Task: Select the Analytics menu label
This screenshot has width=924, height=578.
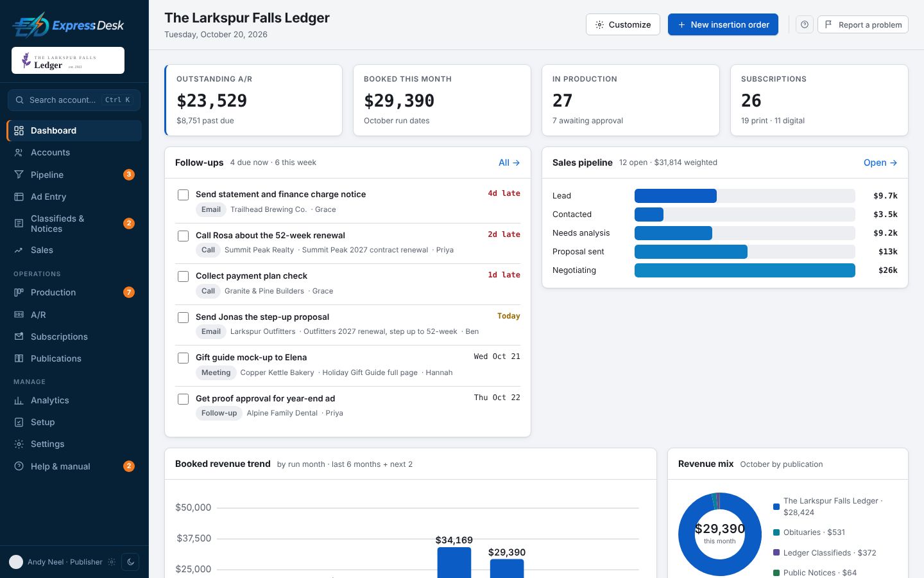Action: [x=50, y=400]
